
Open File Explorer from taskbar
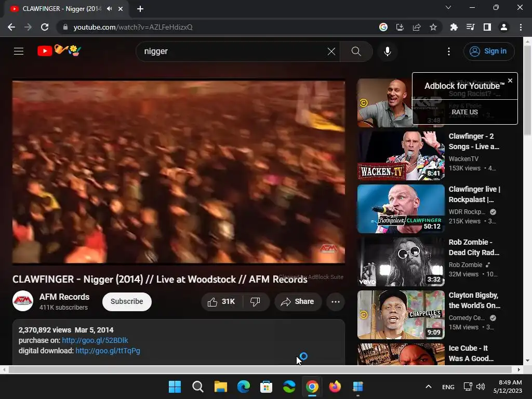click(220, 387)
